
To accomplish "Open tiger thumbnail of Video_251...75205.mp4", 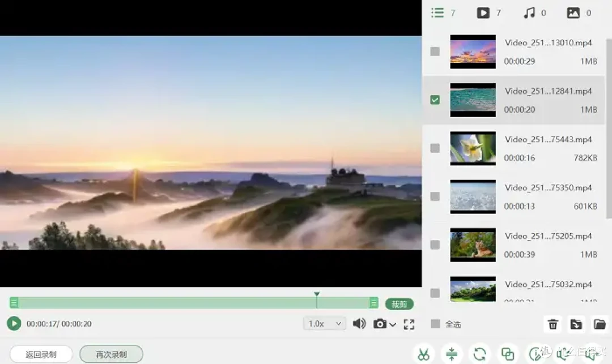I will pyautogui.click(x=473, y=245).
